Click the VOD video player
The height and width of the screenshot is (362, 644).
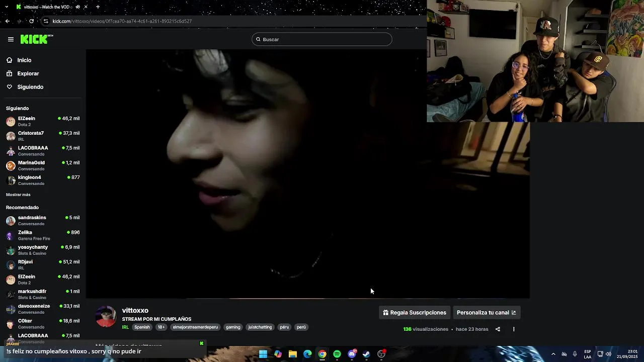point(307,173)
